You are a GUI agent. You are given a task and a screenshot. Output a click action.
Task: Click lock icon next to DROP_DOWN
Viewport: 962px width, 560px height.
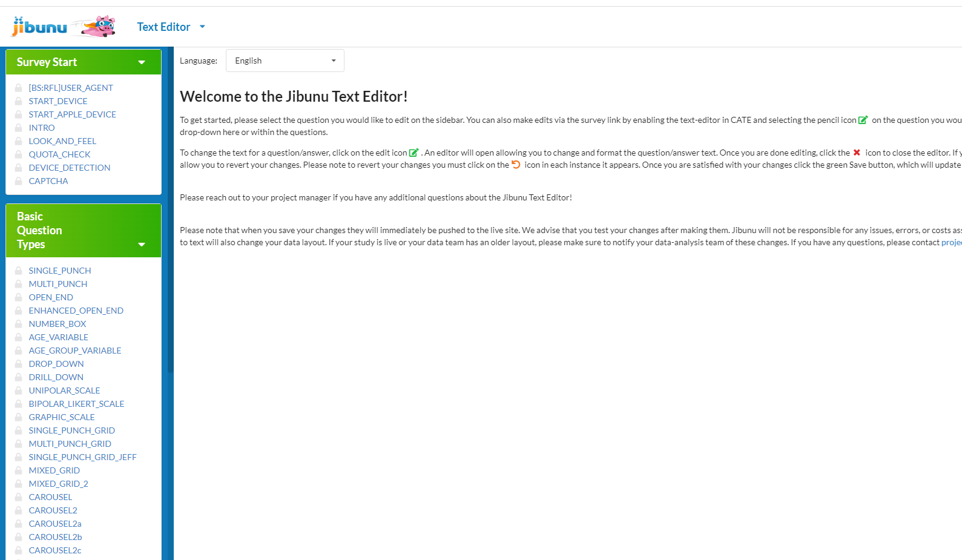(x=19, y=364)
